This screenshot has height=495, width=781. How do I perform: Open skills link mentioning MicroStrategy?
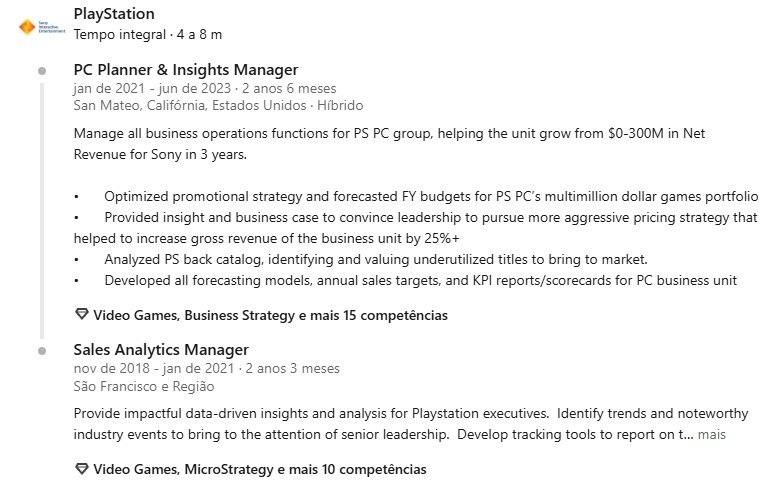click(x=260, y=469)
